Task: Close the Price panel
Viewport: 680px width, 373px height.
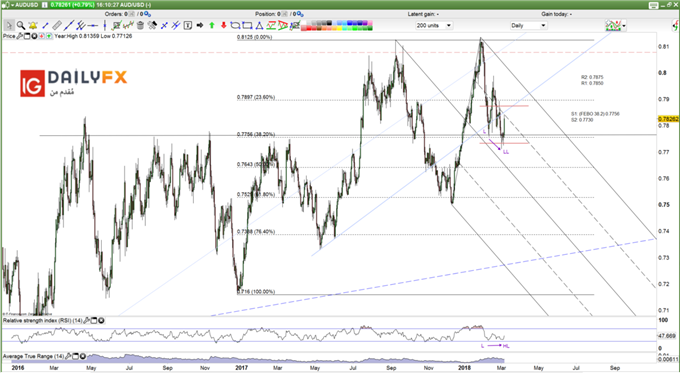Action: (x=34, y=36)
